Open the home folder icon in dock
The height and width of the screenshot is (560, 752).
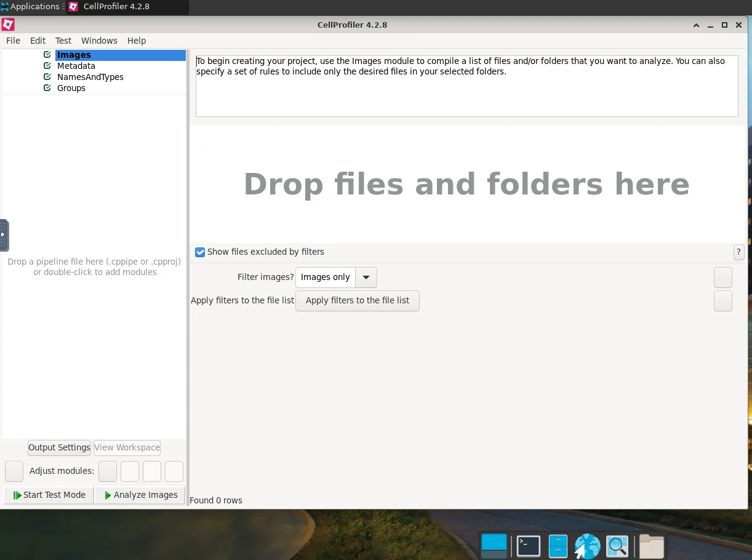click(652, 546)
